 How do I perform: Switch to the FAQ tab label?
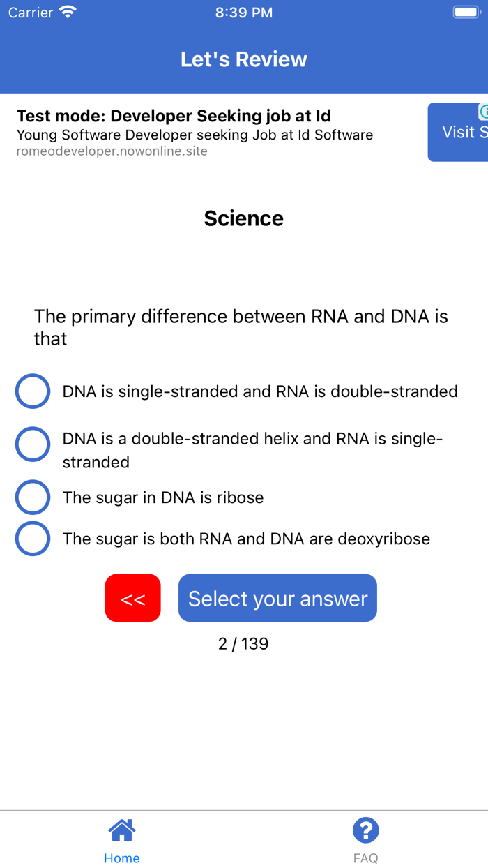pyautogui.click(x=365, y=858)
